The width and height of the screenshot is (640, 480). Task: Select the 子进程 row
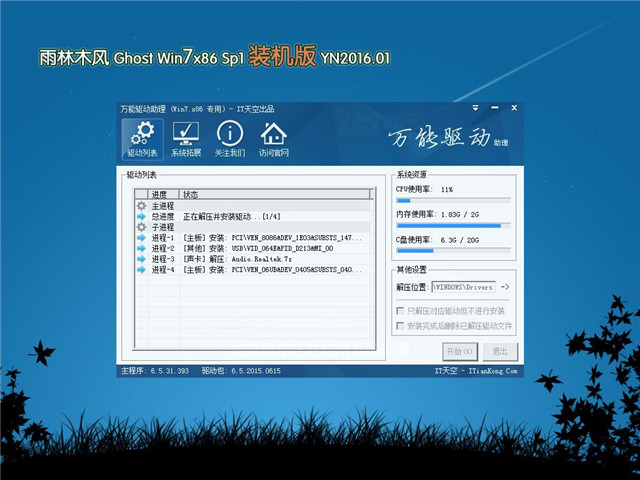click(253, 227)
